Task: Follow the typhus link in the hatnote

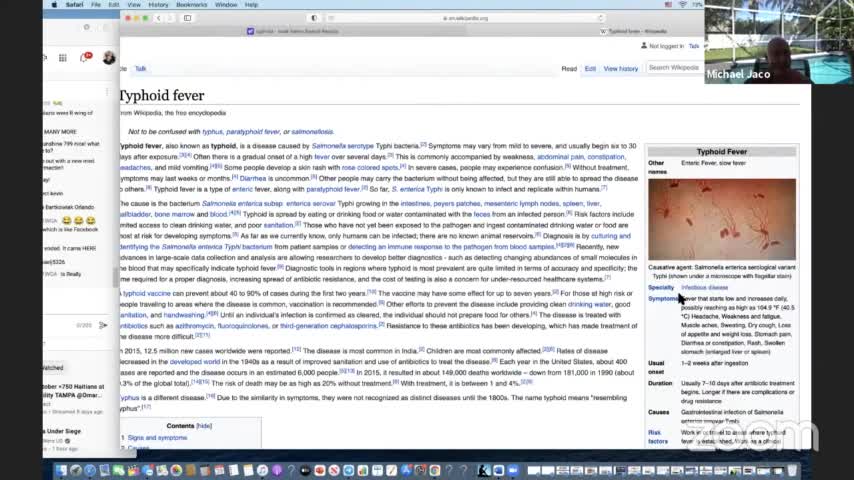Action: pos(212,132)
